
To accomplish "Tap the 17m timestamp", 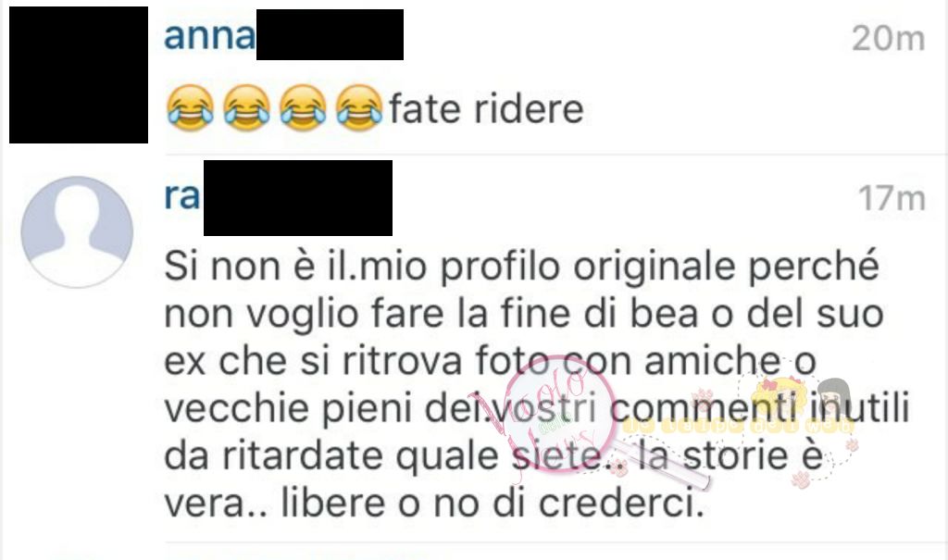I will point(892,198).
